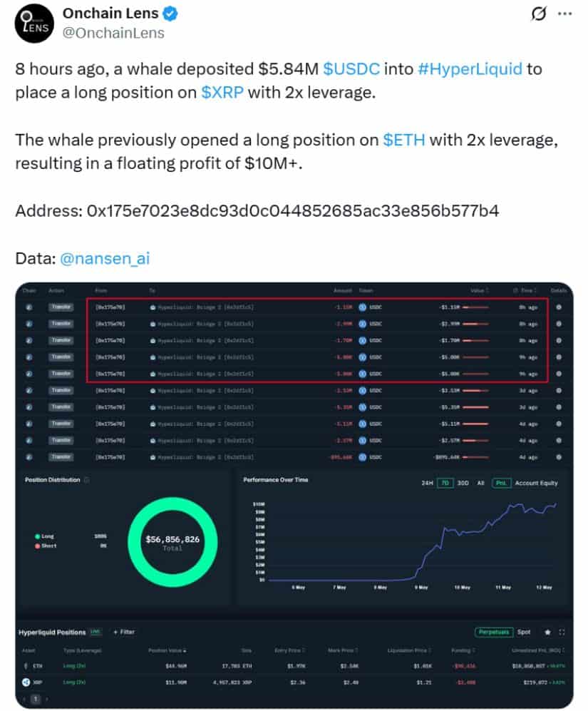Open the $USDC cashtag link
Viewport: 588px width, 711px height.
(x=351, y=69)
